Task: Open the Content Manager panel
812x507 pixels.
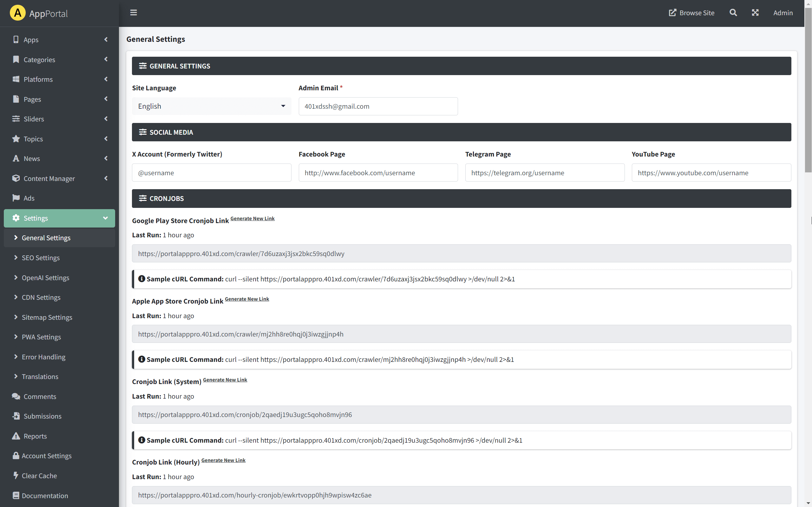Action: click(49, 178)
